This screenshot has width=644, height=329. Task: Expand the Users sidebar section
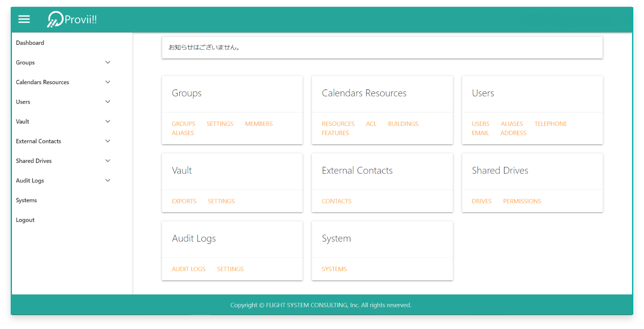tap(107, 102)
